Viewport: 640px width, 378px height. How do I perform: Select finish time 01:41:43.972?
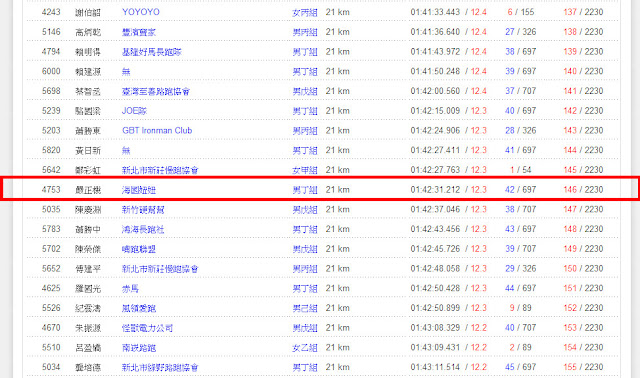[x=435, y=52]
